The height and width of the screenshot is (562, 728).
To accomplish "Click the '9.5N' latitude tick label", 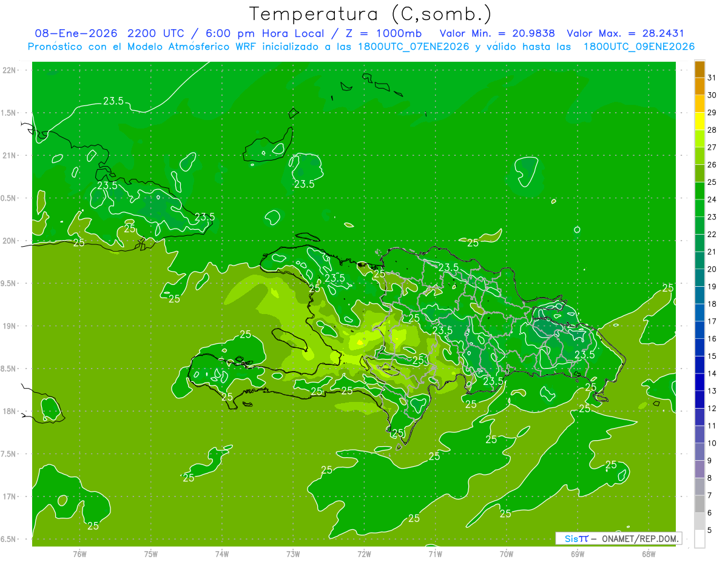I will coord(9,284).
